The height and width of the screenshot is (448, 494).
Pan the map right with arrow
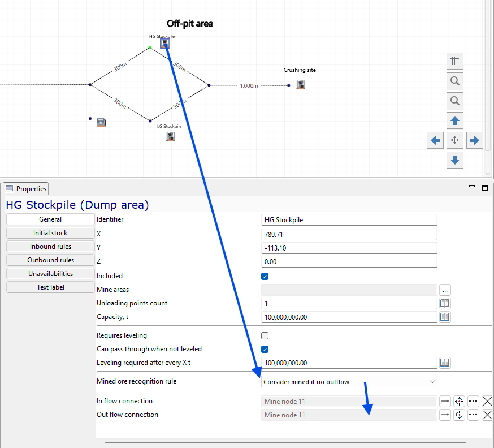(474, 140)
